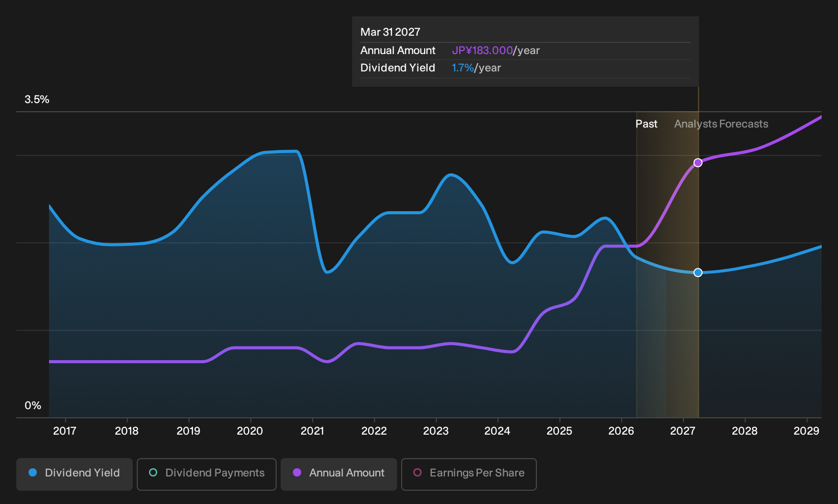Click the 2017 x-axis year label
The width and height of the screenshot is (838, 504).
point(65,431)
